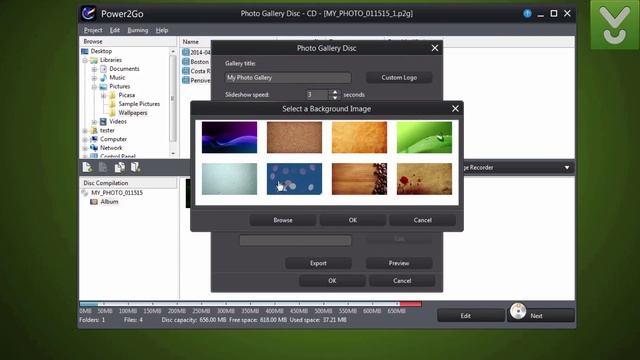The width and height of the screenshot is (640, 360).
Task: Open the Edit menu
Action: pos(115,30)
